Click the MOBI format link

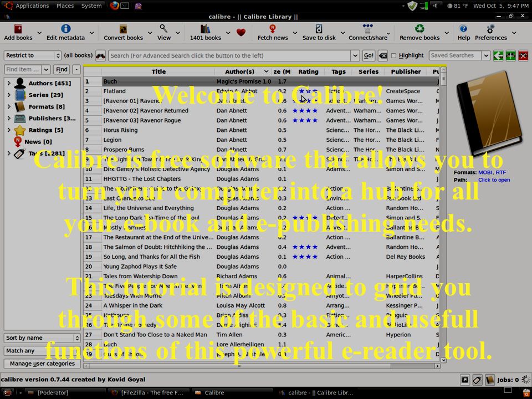[x=485, y=172]
